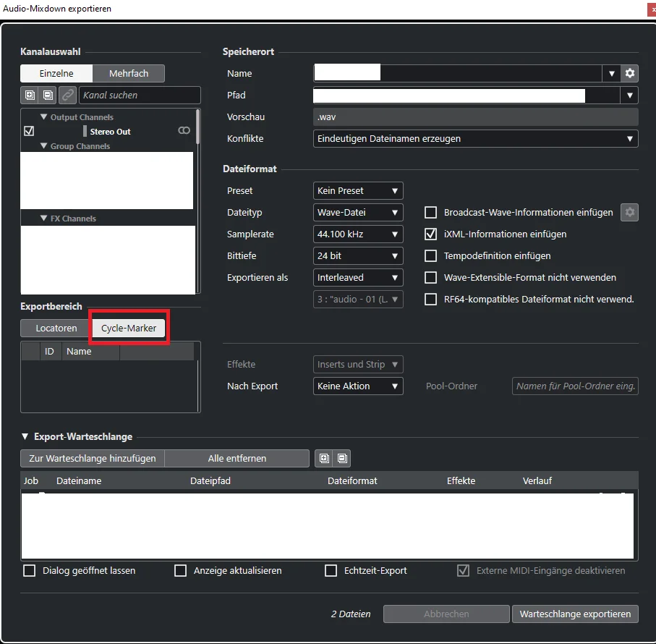Viewport: 656px width, 644px height.
Task: Click collapse-all icon above channel list
Action: tap(48, 95)
